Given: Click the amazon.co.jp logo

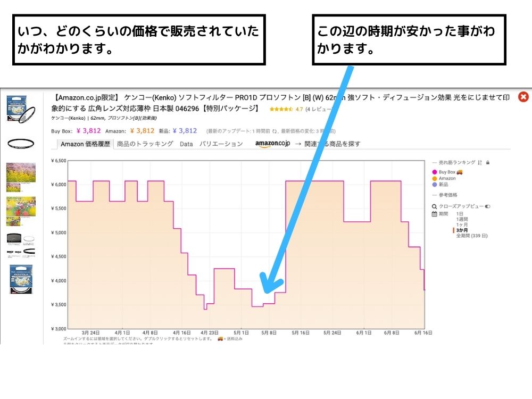Looking at the screenshot, I should click(272, 144).
